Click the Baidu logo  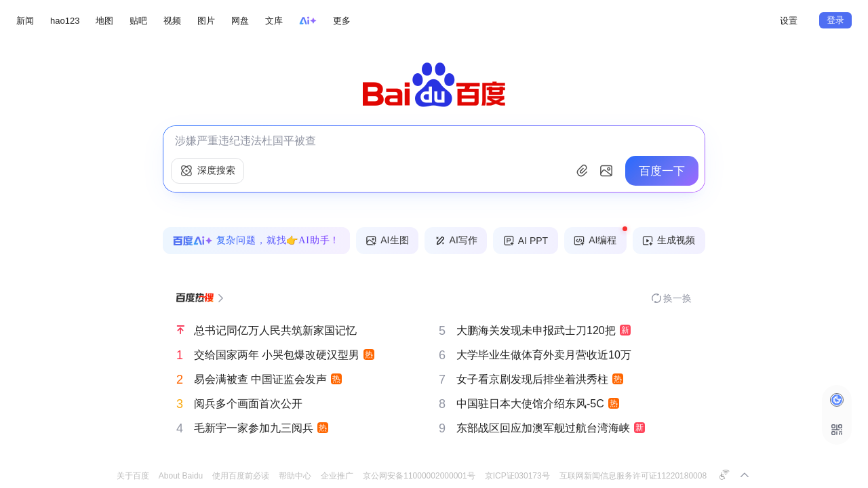coord(434,85)
